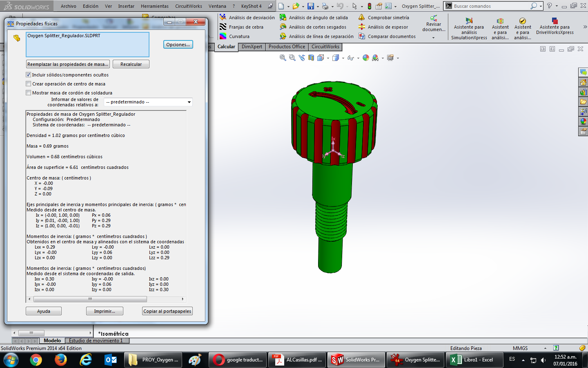The image size is (588, 368).
Task: Click the Options checklist icon in top toolbar
Action: click(388, 6)
